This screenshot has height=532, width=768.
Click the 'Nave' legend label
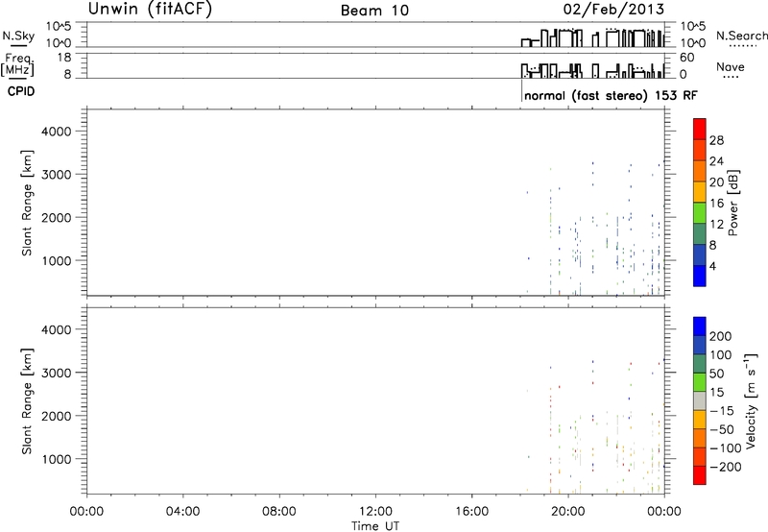[x=731, y=66]
